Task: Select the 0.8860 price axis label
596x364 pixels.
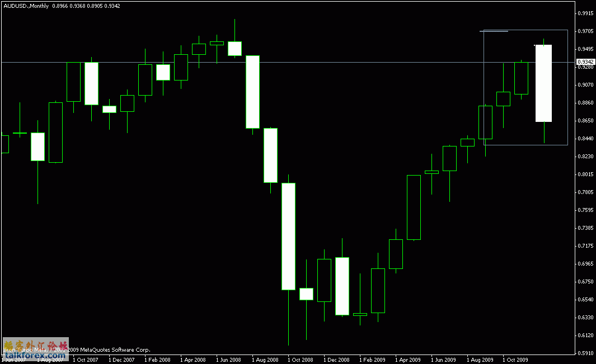Action: pos(585,102)
